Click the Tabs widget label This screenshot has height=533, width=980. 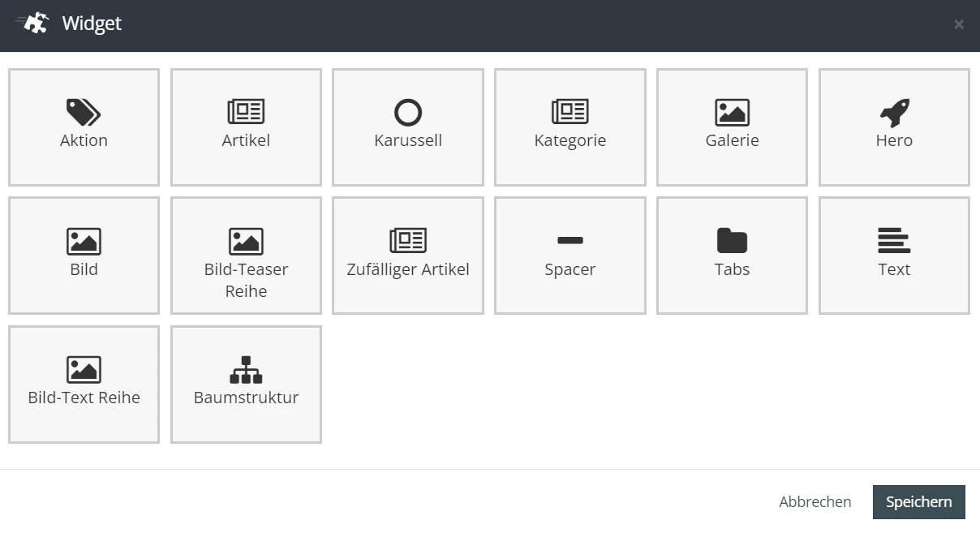(x=732, y=269)
